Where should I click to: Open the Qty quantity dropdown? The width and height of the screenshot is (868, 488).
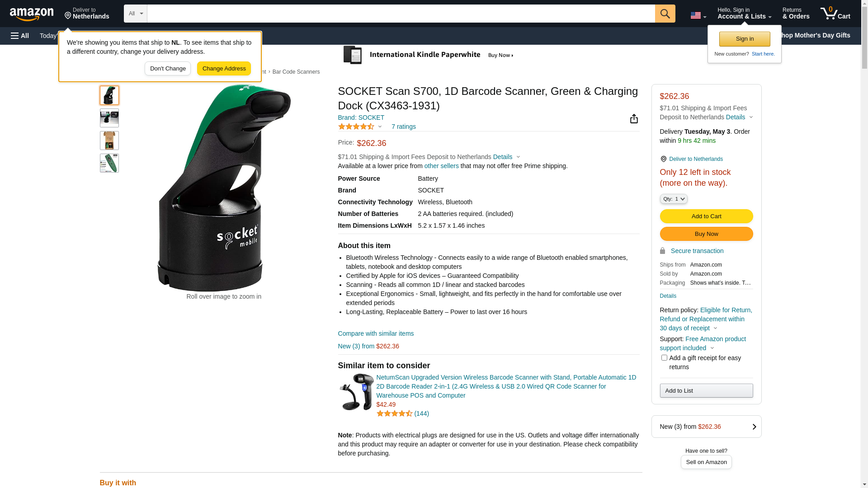click(x=674, y=199)
